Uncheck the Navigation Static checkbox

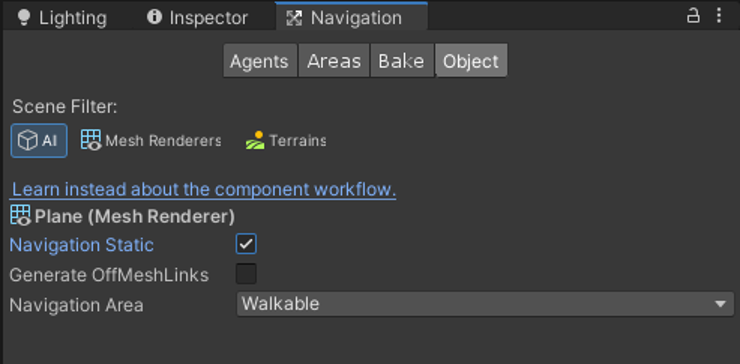coord(246,244)
